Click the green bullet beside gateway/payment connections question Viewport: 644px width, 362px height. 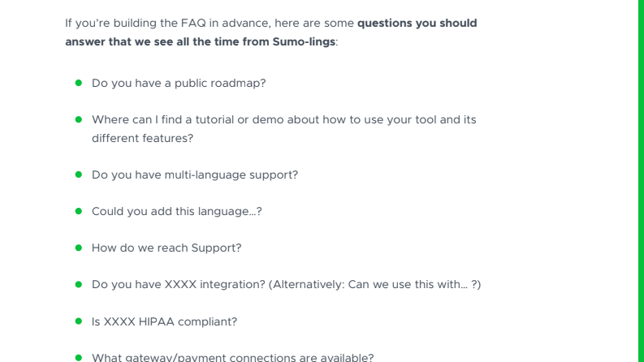point(79,357)
